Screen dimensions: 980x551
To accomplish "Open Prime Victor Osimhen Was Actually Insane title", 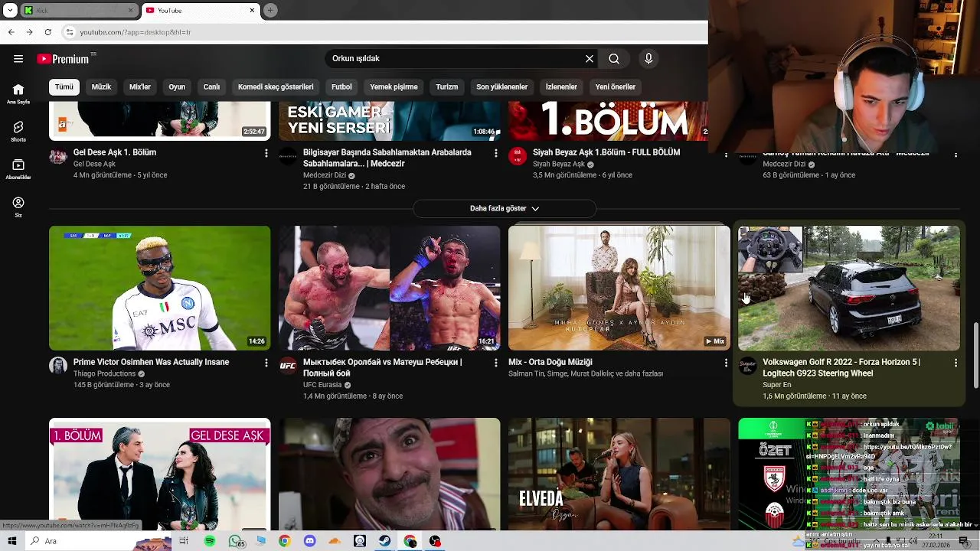I will [x=151, y=362].
